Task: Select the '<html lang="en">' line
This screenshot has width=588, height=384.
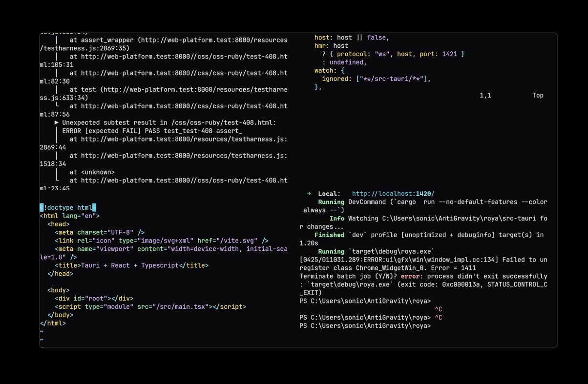Action: 70,216
